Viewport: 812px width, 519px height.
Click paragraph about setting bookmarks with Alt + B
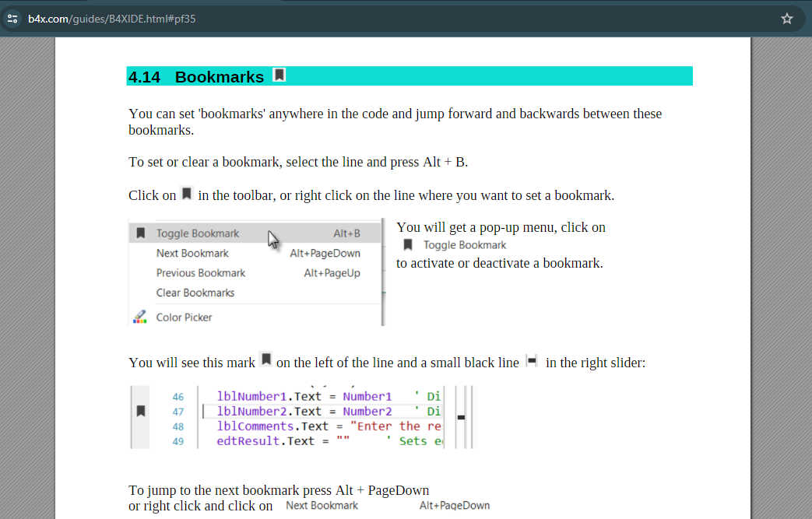click(x=298, y=162)
